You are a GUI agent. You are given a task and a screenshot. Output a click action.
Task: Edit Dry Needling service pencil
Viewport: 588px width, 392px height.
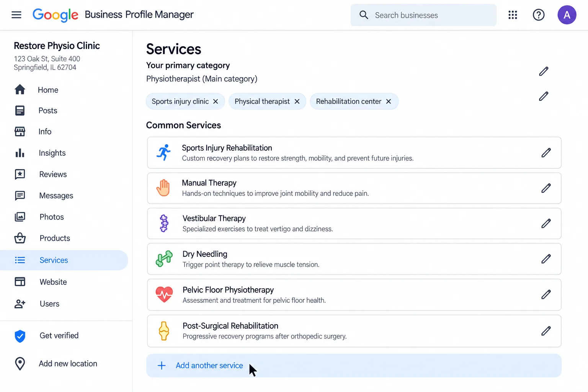coord(546,259)
